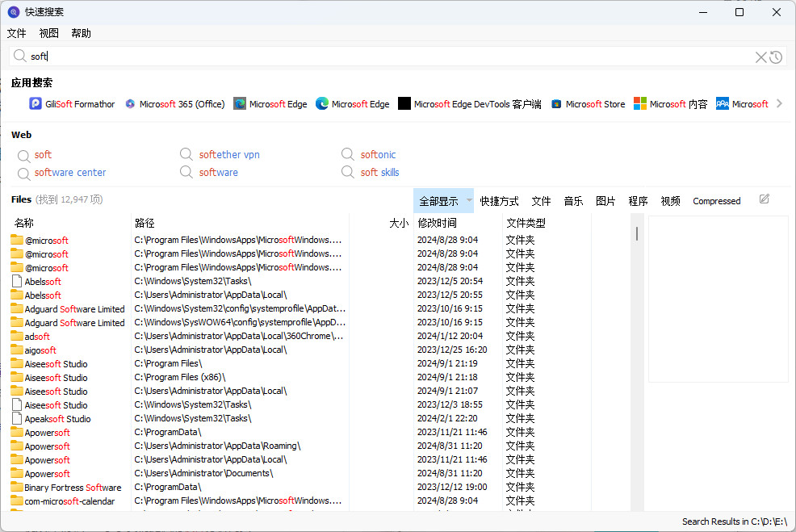The height and width of the screenshot is (532, 796).
Task: Open the 视图 menu
Action: click(48, 34)
